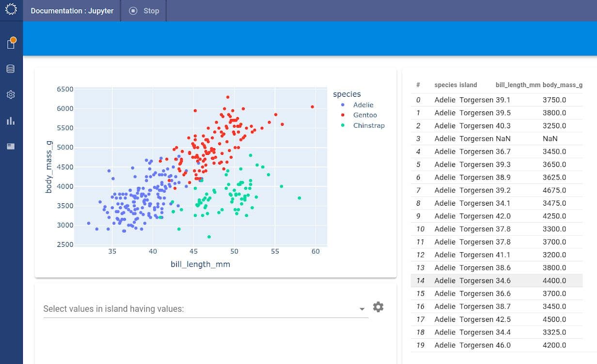Viewport: 597px width, 364px height.
Task: Toggle Chinstrap species in chart legend
Action: pos(368,125)
